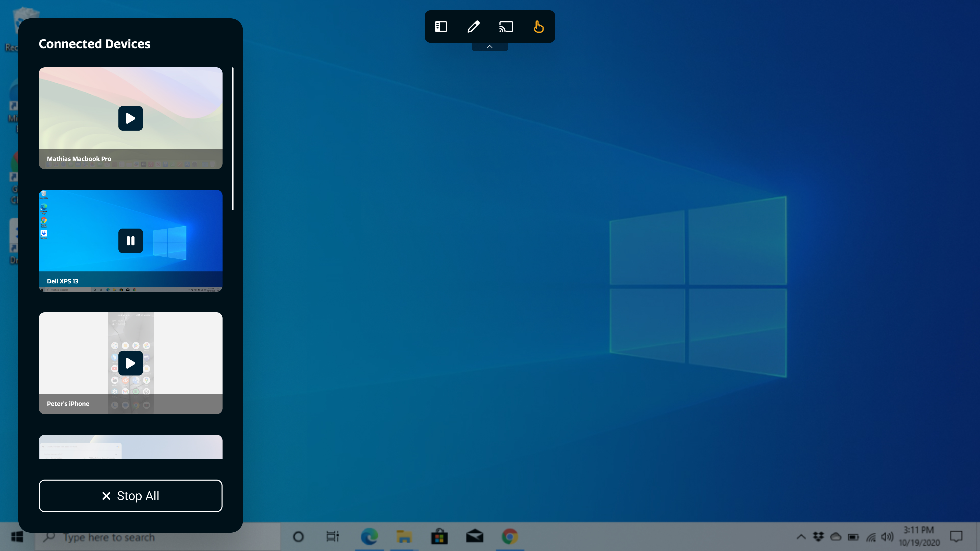
Task: Open File Explorer from the taskbar
Action: 405,536
